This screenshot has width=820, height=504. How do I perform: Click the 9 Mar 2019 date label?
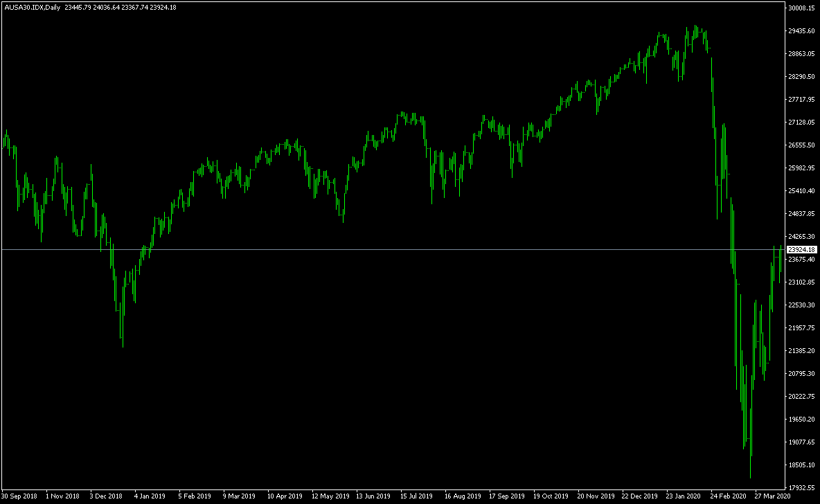coord(239,496)
